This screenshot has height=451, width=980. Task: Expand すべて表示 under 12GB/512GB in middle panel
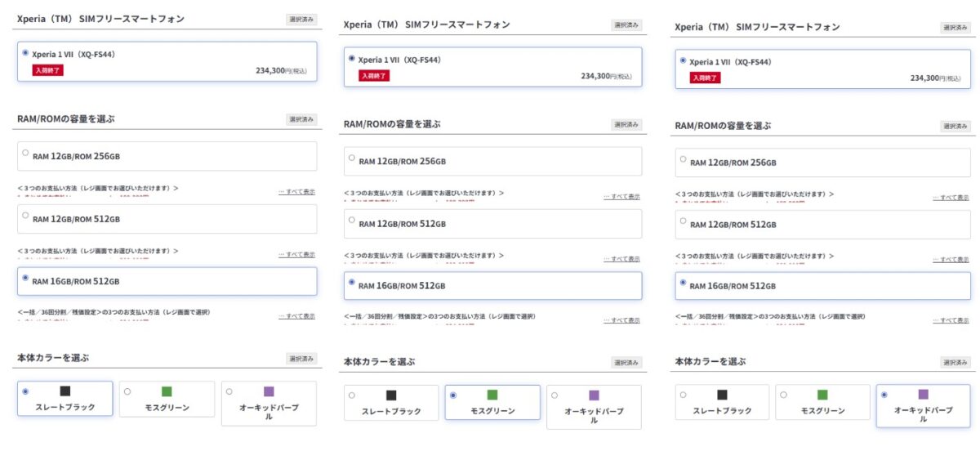tap(621, 259)
